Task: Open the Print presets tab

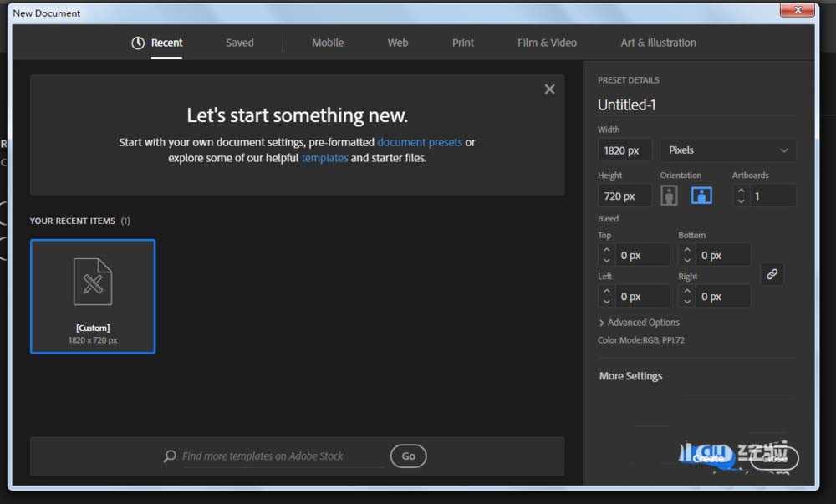Action: tap(463, 43)
